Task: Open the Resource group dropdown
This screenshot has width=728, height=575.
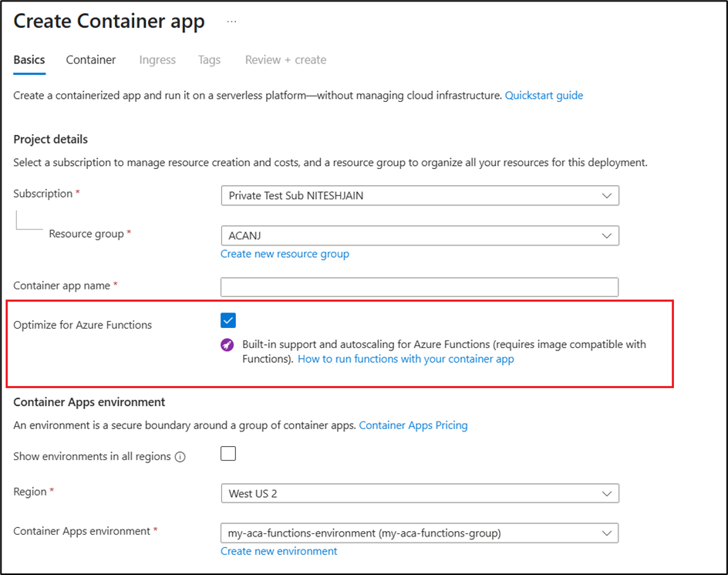Action: pyautogui.click(x=420, y=235)
